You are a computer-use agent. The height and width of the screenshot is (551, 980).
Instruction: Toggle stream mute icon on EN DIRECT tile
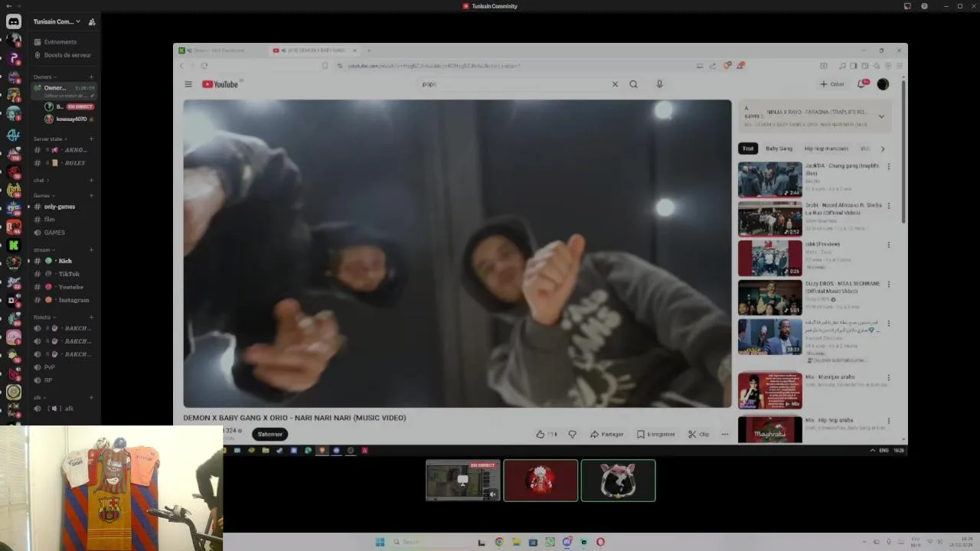pos(492,494)
